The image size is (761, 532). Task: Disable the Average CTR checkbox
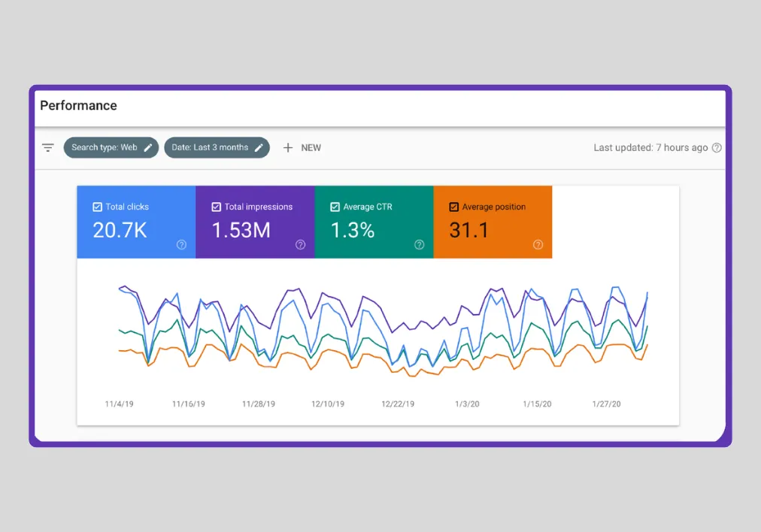coord(335,207)
